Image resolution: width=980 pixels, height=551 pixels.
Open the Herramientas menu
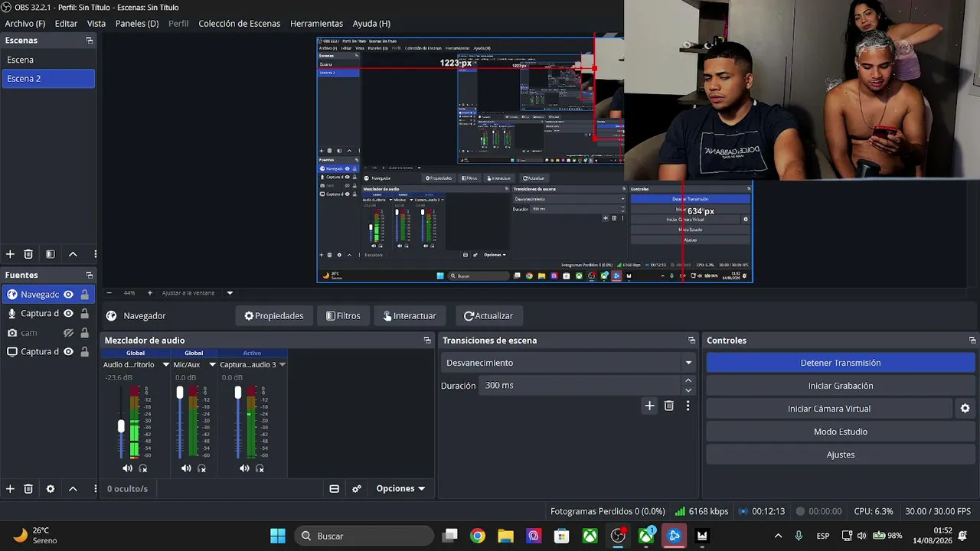point(316,24)
